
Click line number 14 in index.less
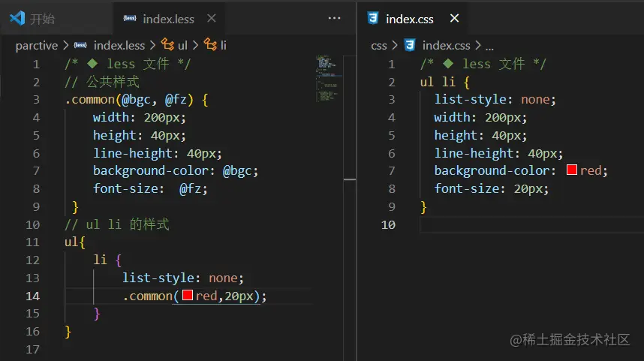(33, 296)
